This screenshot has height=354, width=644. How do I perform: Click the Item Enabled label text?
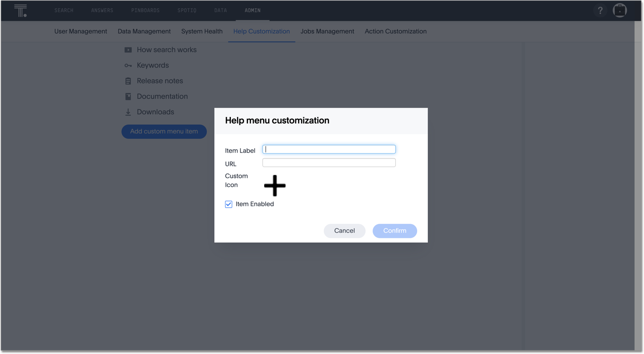coord(255,204)
